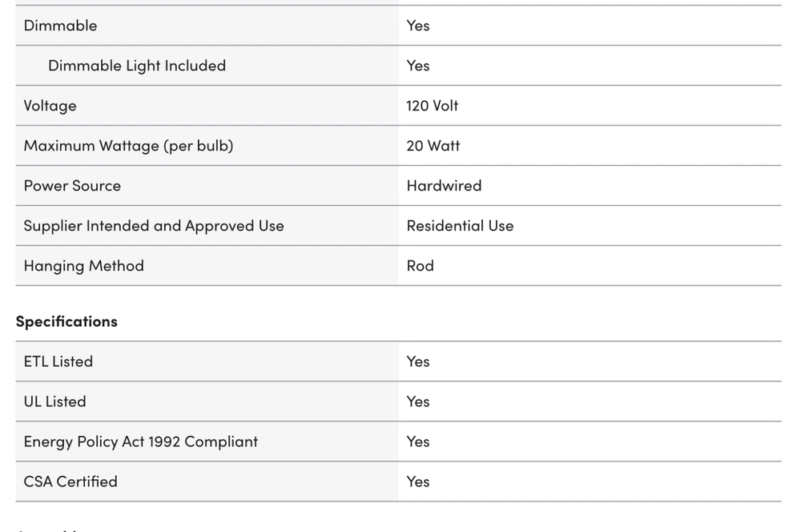The image size is (801, 532).
Task: Click the UL Listed label
Action: click(54, 401)
